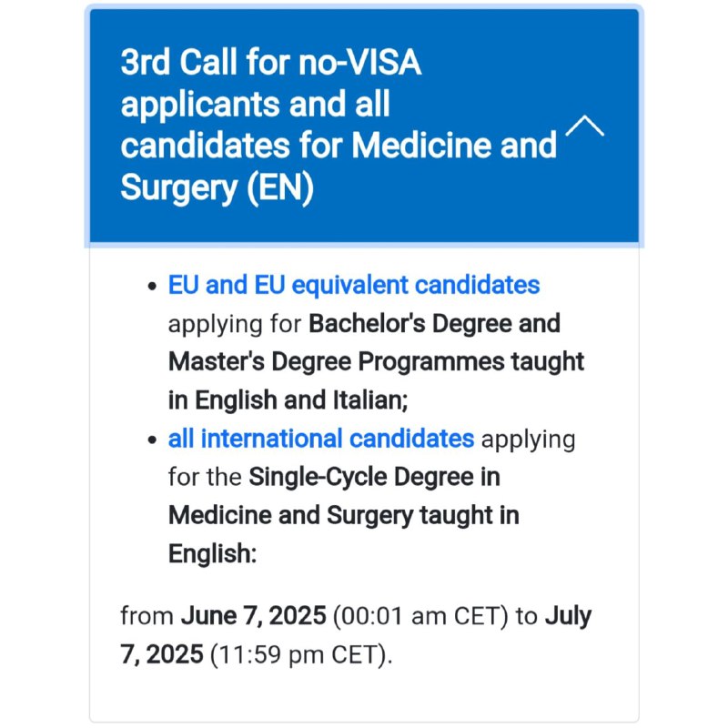Click the '3rd Call for no-VISA' heading text
Screen dimensions: 728x728
270,62
